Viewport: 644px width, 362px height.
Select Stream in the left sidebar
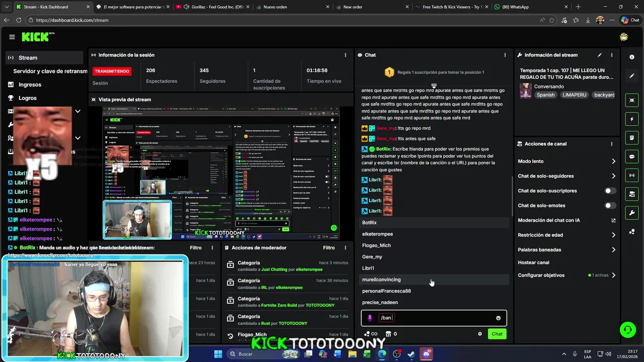pyautogui.click(x=44, y=57)
